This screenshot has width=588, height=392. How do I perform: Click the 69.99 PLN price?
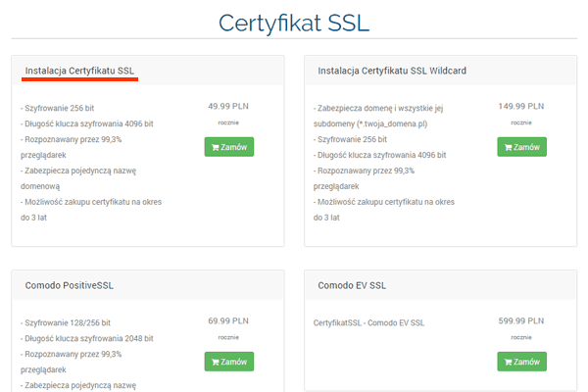click(x=228, y=320)
